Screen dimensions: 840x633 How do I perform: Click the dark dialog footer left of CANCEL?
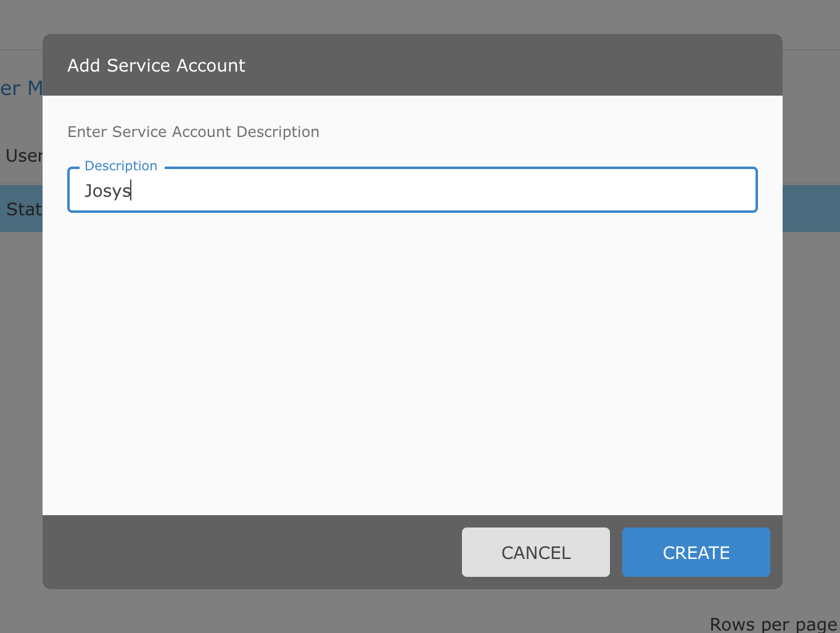point(247,552)
